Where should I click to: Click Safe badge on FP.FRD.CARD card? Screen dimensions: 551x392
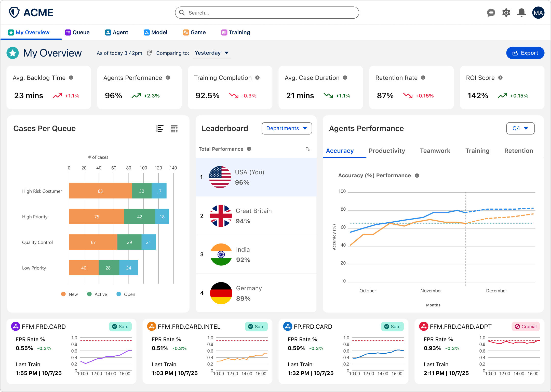pos(392,327)
